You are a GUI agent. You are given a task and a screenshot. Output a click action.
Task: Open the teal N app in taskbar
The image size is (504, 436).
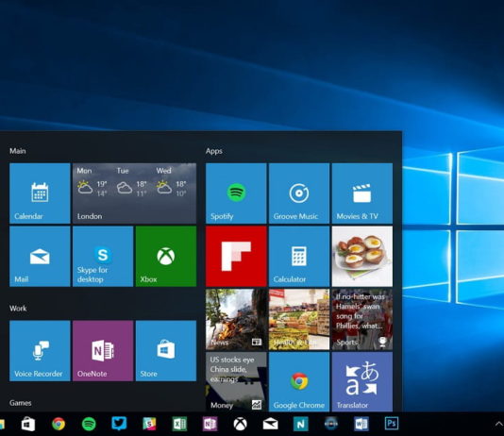coord(300,424)
